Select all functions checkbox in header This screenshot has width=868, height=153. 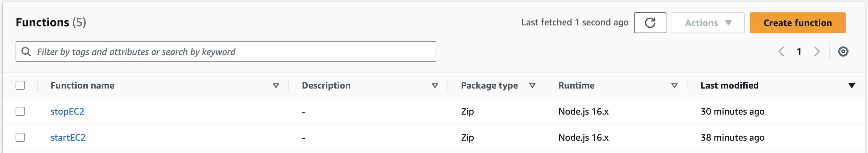pyautogui.click(x=20, y=85)
